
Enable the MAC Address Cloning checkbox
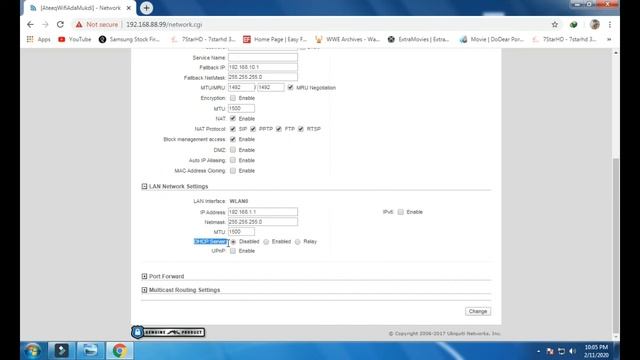coord(233,171)
